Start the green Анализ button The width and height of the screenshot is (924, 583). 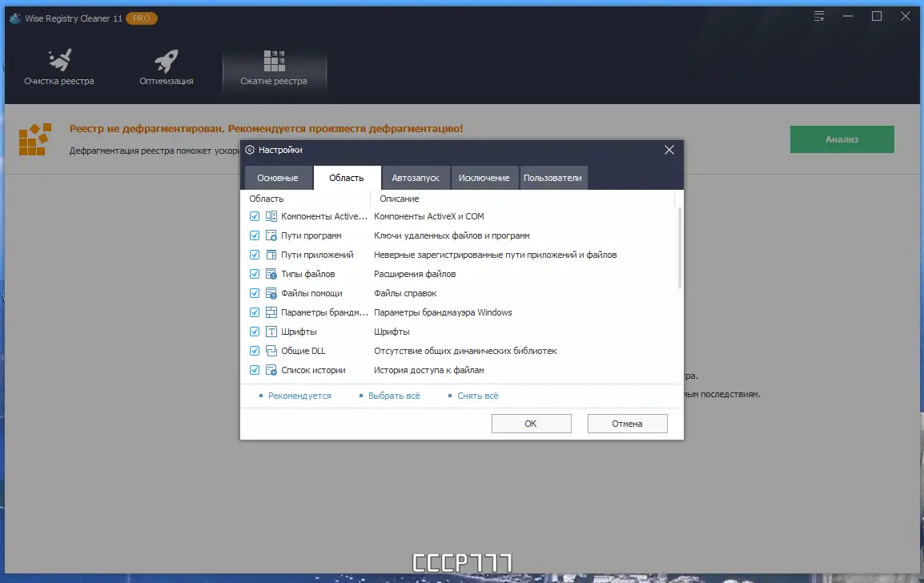coord(842,139)
